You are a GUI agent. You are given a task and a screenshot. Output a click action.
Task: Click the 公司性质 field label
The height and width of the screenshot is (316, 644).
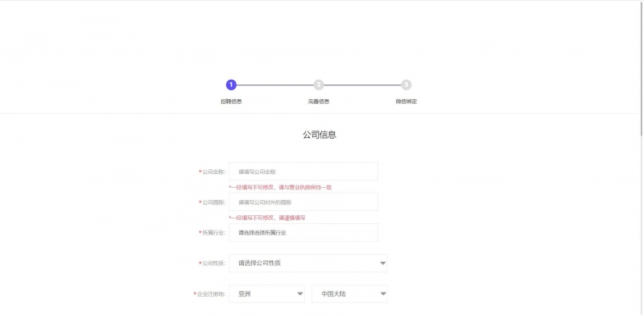(213, 264)
